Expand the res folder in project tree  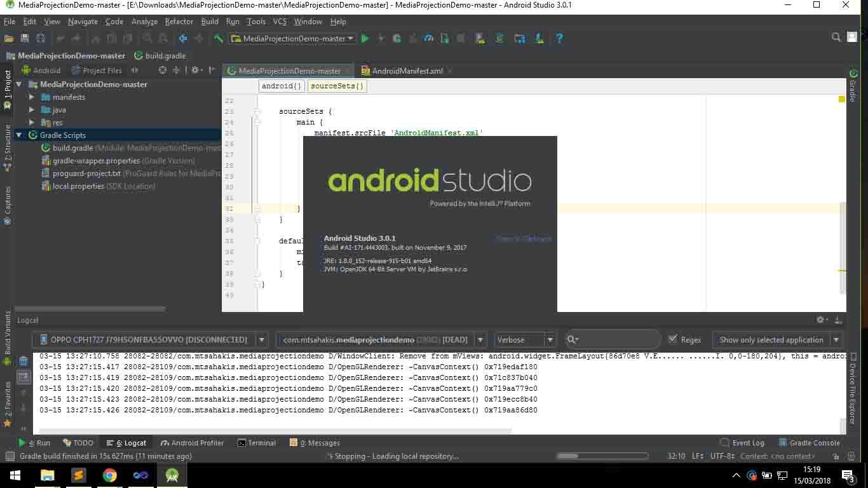pos(32,123)
